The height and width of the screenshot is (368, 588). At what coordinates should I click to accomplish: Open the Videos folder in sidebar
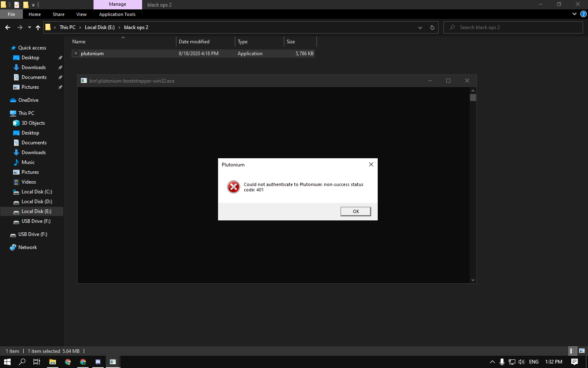click(29, 182)
